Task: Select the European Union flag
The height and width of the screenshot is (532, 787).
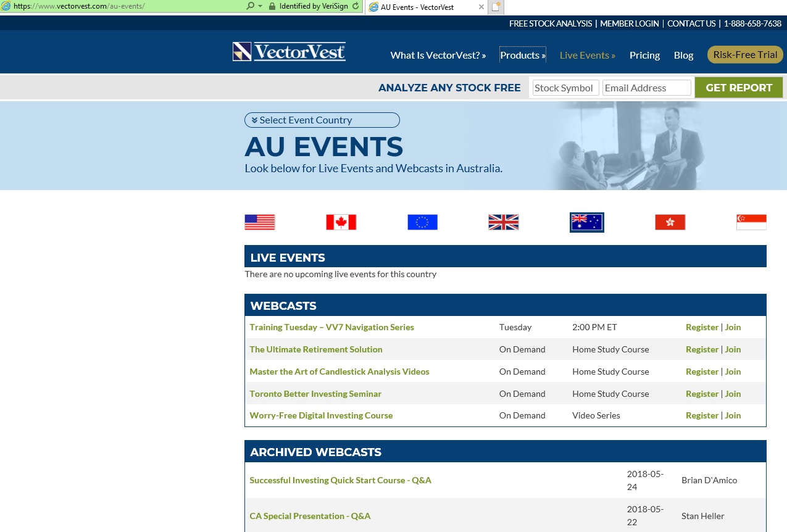Action: 422,222
